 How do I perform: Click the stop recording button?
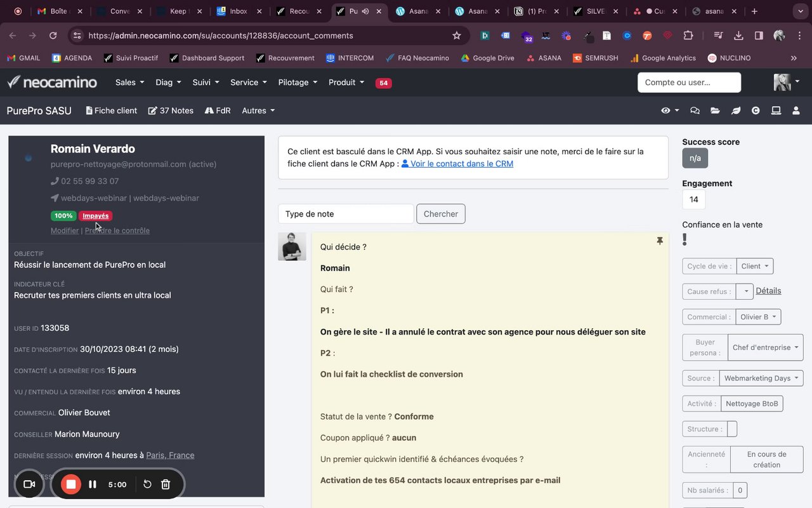(71, 485)
